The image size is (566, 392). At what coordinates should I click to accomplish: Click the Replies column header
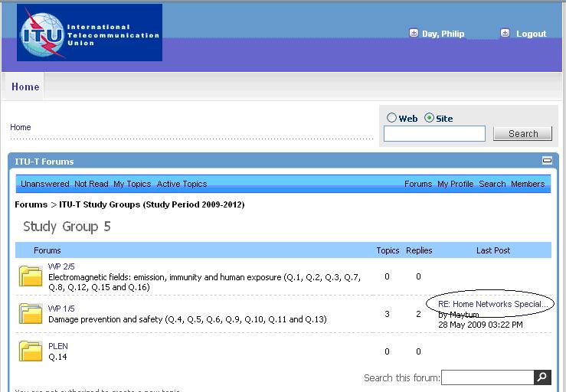click(x=419, y=250)
